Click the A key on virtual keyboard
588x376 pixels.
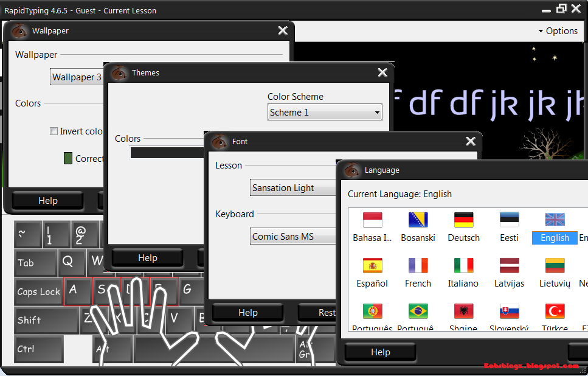pyautogui.click(x=78, y=291)
